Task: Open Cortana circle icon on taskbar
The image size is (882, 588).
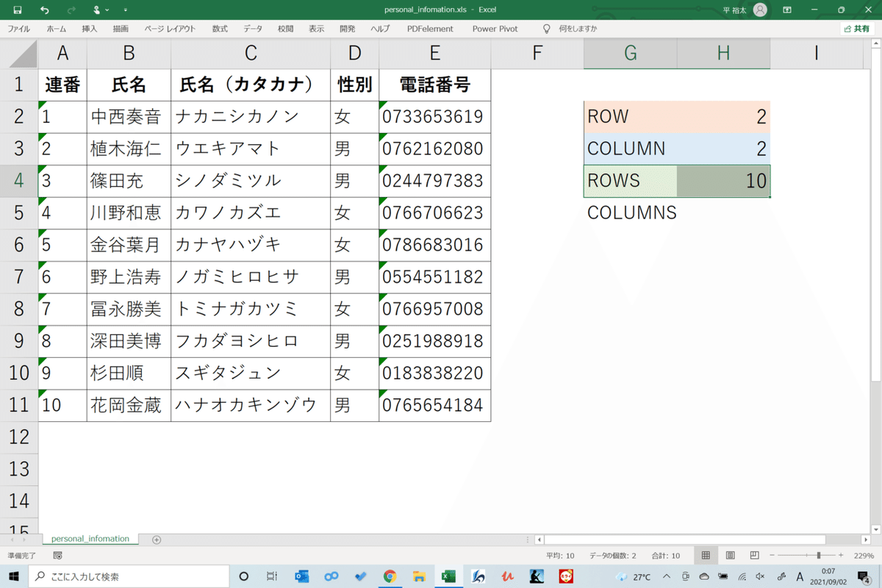Action: pyautogui.click(x=244, y=576)
